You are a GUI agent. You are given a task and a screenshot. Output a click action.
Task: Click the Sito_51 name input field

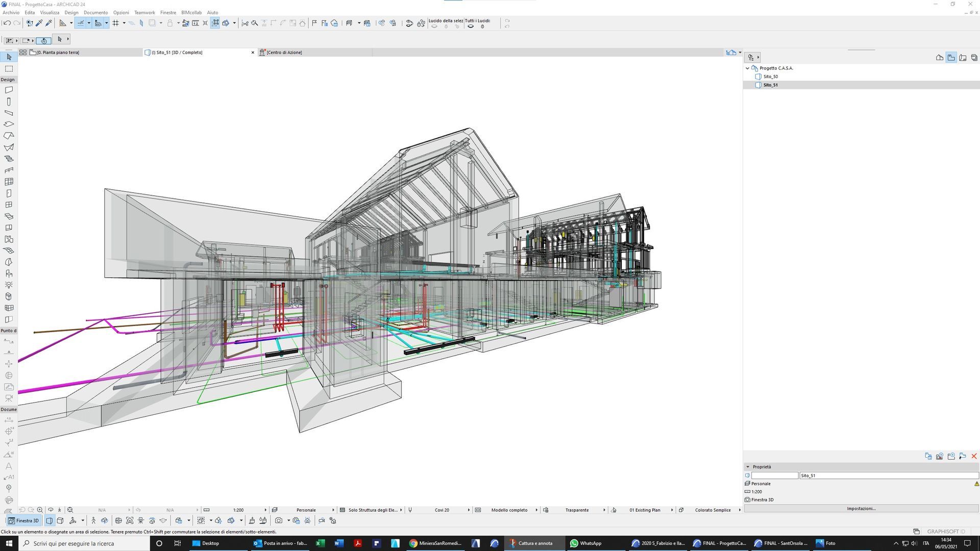click(x=888, y=475)
